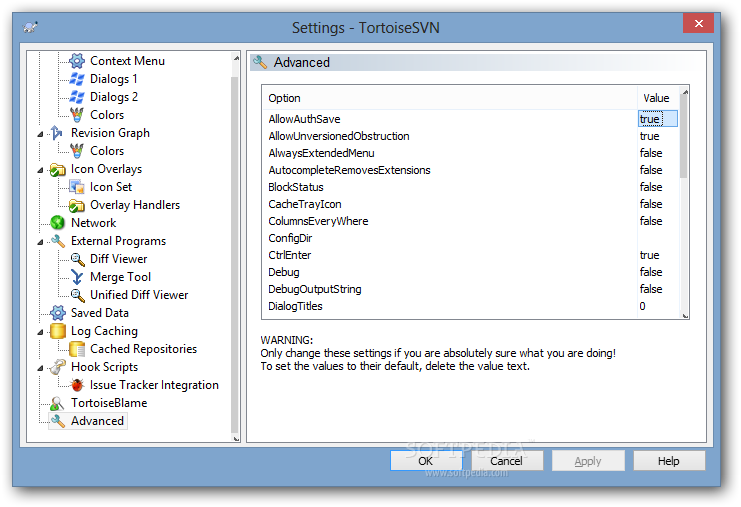The width and height of the screenshot is (741, 507).
Task: Click the Value column header
Action: pyautogui.click(x=658, y=98)
